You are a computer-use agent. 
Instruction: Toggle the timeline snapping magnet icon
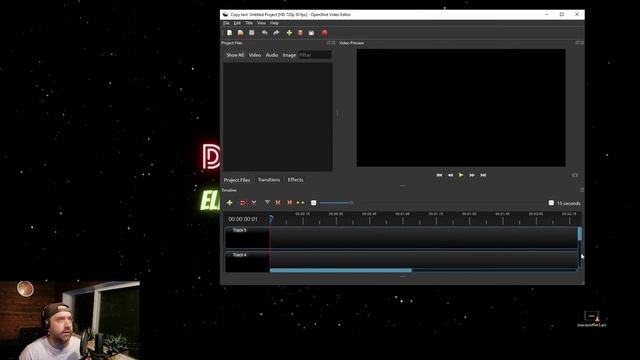click(x=243, y=203)
